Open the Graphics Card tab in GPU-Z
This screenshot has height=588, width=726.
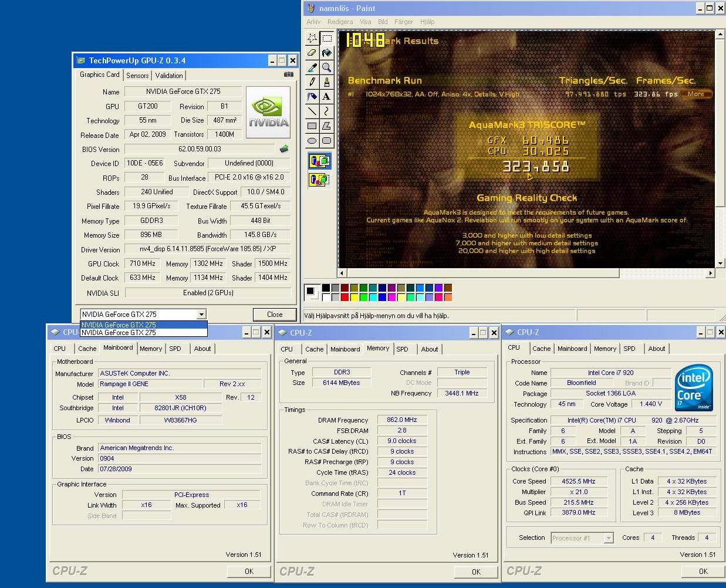click(100, 75)
